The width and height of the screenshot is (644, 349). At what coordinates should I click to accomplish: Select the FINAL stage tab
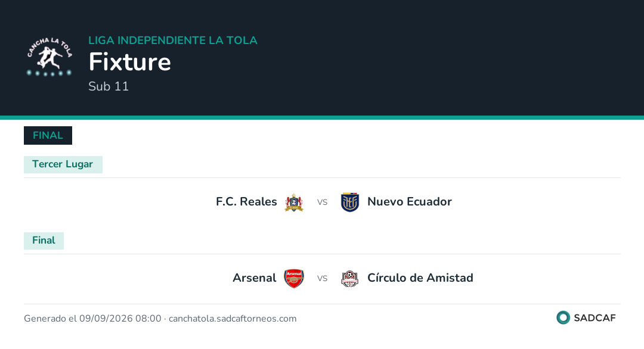(x=48, y=135)
